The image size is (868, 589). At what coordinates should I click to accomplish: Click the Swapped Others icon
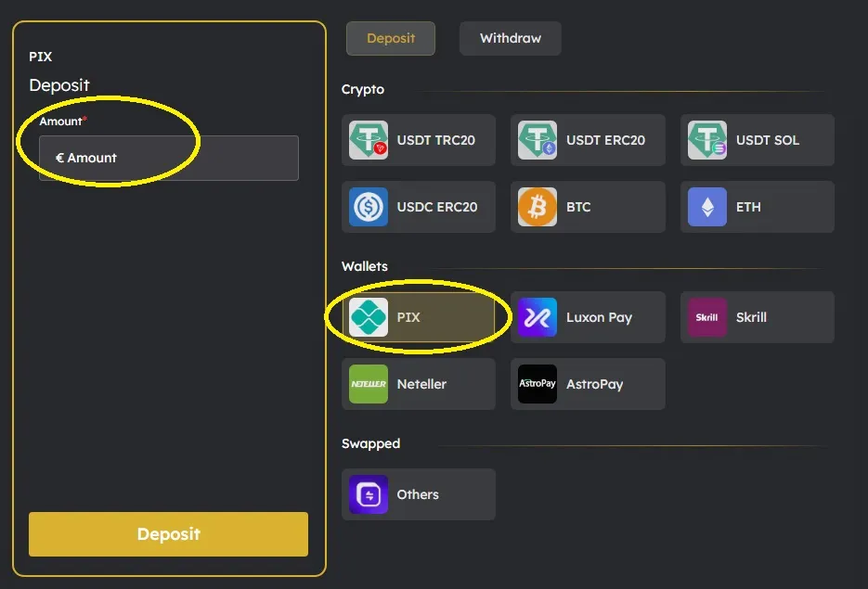coord(368,494)
